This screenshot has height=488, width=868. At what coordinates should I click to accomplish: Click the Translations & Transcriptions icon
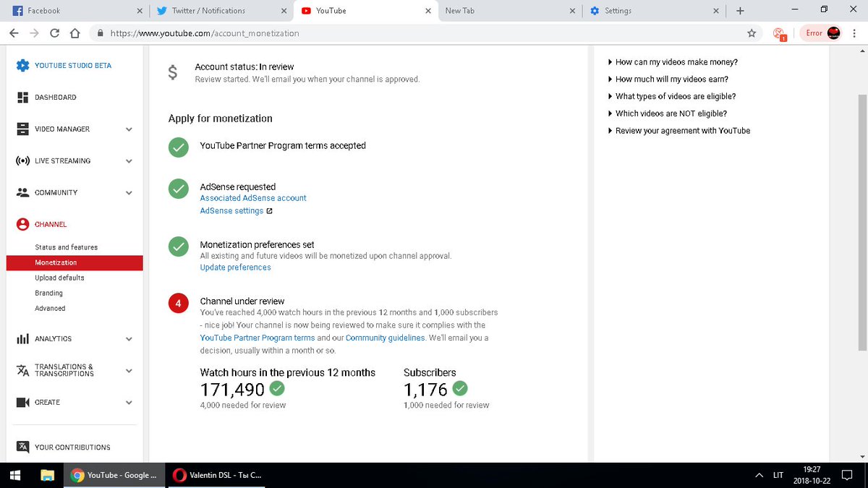22,370
